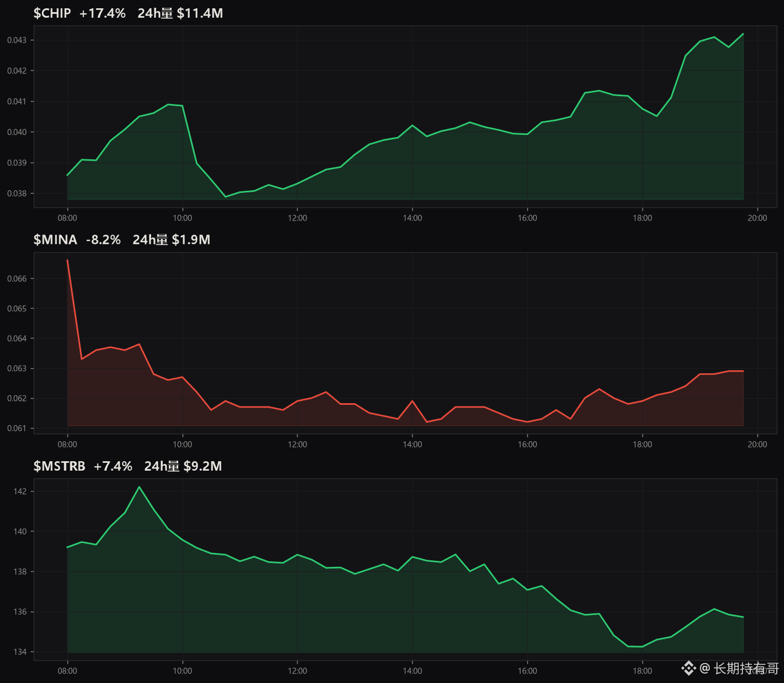Click the 0.040 price axis label
The width and height of the screenshot is (784, 683).
(17, 132)
